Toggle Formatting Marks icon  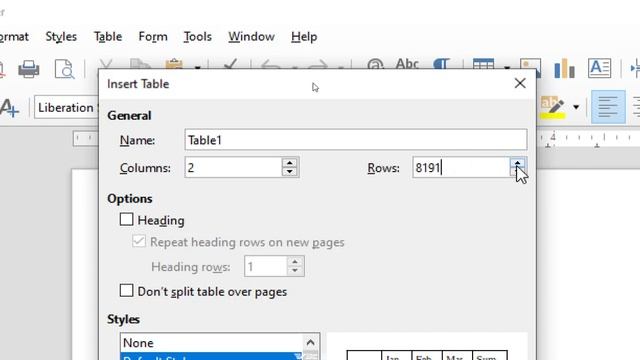pos(441,64)
